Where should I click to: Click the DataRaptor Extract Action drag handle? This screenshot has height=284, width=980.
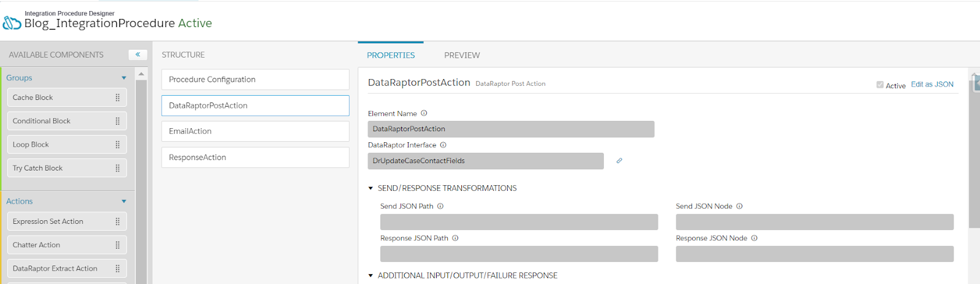118,269
